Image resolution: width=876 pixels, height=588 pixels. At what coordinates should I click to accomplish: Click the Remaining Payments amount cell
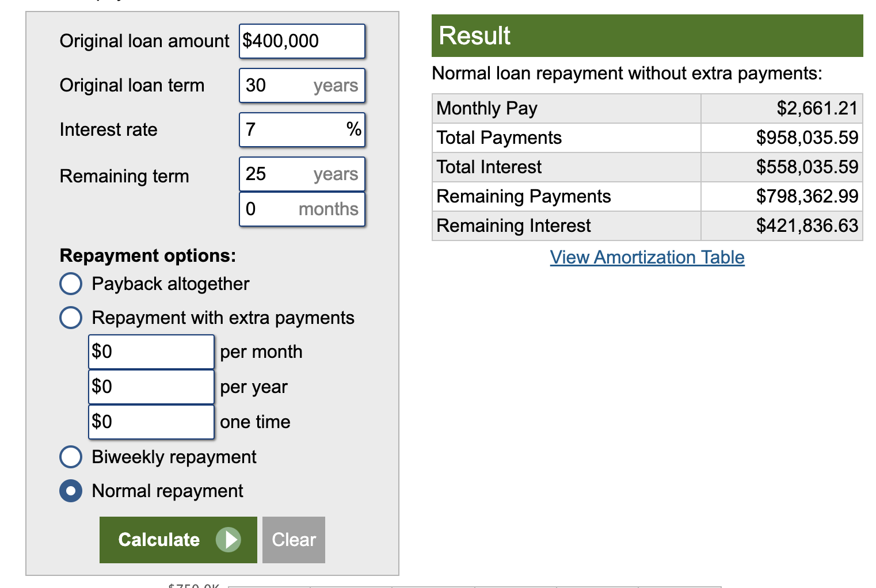[x=807, y=196]
